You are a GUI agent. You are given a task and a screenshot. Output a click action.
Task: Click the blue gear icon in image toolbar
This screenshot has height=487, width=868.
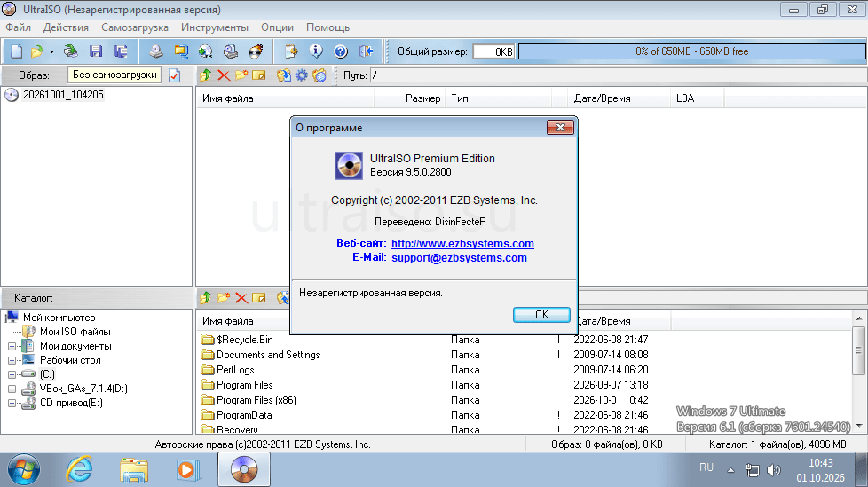302,75
